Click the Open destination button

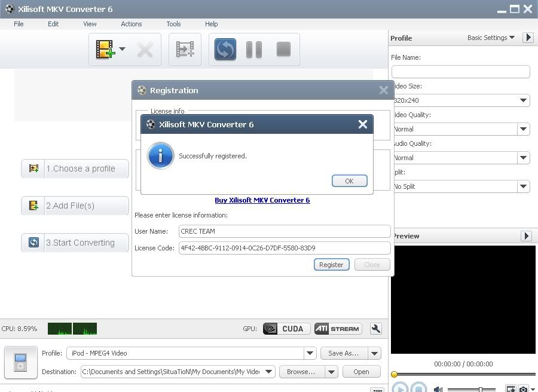pyautogui.click(x=361, y=372)
